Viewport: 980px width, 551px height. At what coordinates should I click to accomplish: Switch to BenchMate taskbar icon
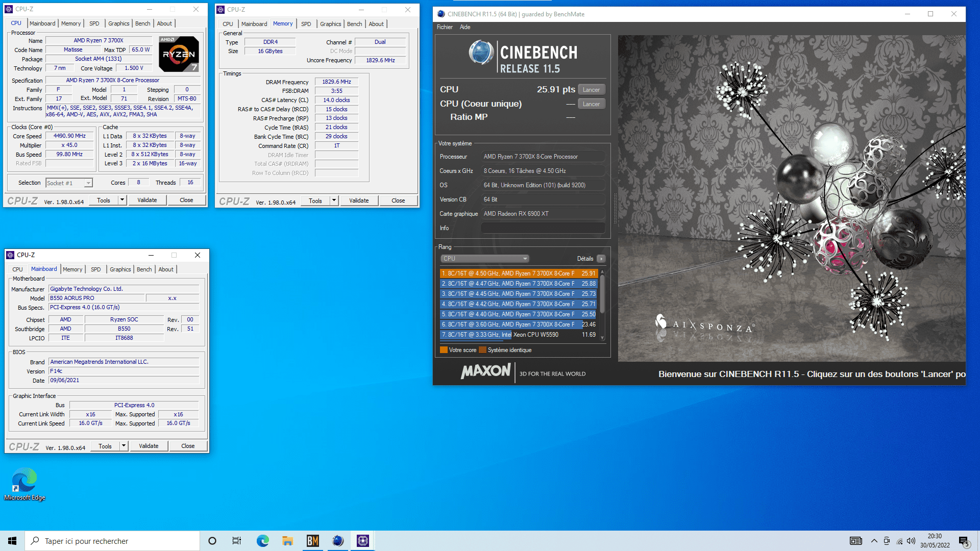[312, 541]
